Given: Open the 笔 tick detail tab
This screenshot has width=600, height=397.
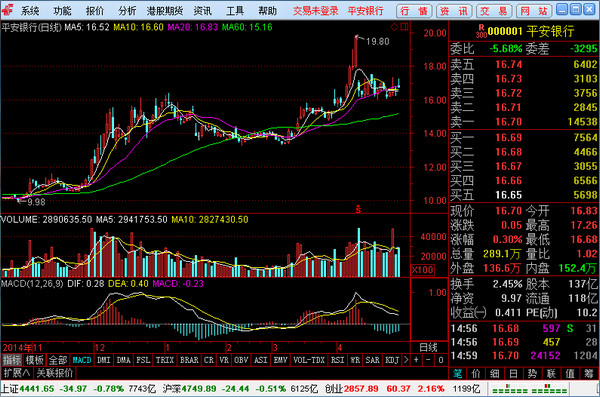Looking at the screenshot, I should [x=458, y=374].
